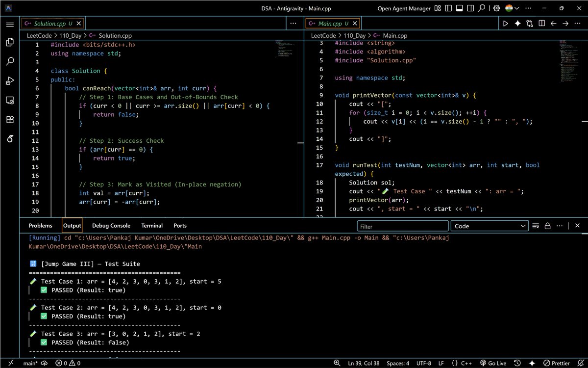Image resolution: width=588 pixels, height=368 pixels.
Task: Open the account dropdown chevron beside the flag
Action: click(516, 8)
